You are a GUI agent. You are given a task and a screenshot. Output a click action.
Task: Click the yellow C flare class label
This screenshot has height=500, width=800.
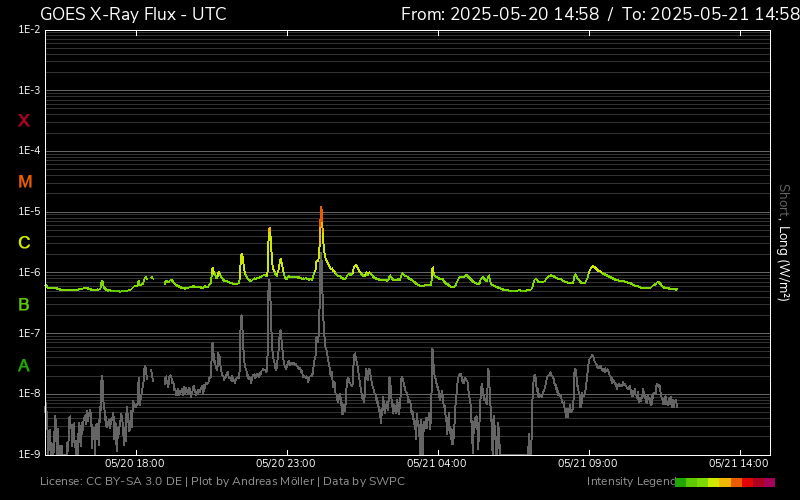[24, 243]
